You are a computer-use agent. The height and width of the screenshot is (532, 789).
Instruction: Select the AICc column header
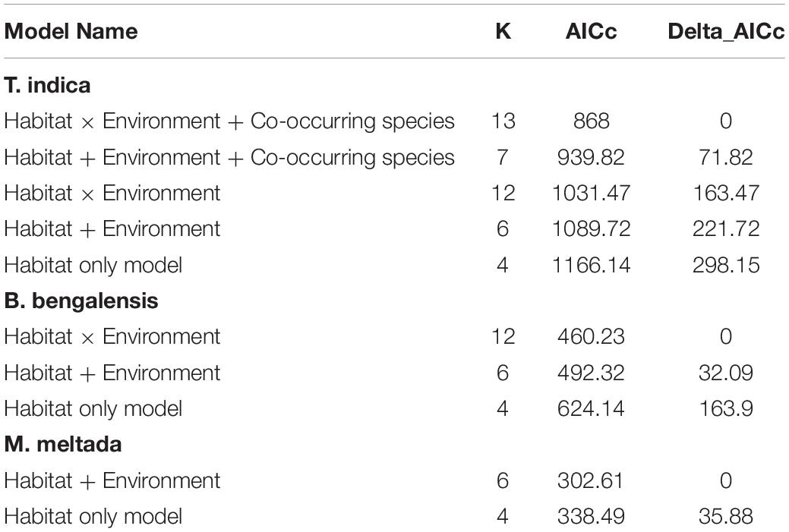tap(592, 32)
